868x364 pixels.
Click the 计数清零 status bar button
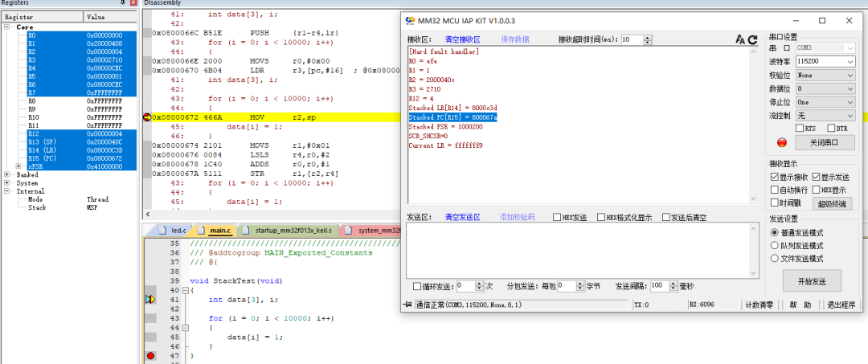759,305
